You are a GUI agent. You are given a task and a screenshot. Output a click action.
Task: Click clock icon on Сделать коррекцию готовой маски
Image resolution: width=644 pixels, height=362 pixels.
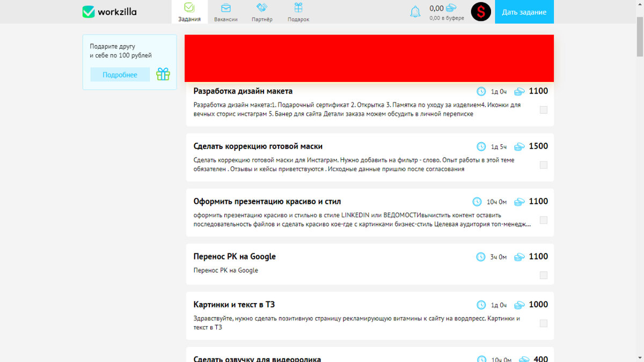481,146
